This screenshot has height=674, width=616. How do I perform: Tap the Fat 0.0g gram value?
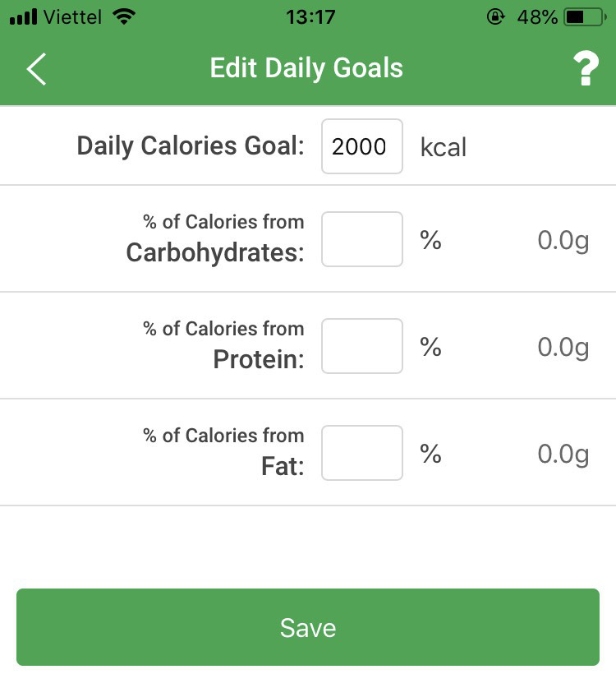coord(563,455)
